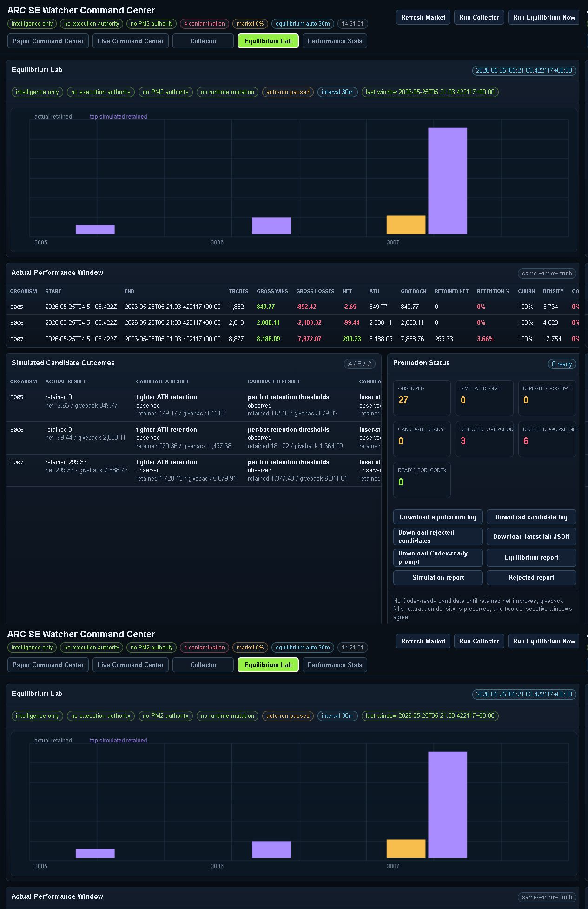Screen dimensions: 588x909
Task: Select the OBSERVED 27 status card
Action: pyautogui.click(x=422, y=398)
